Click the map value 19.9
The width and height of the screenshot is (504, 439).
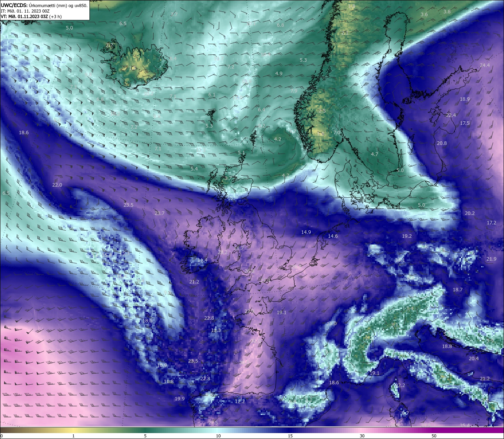tap(180, 399)
